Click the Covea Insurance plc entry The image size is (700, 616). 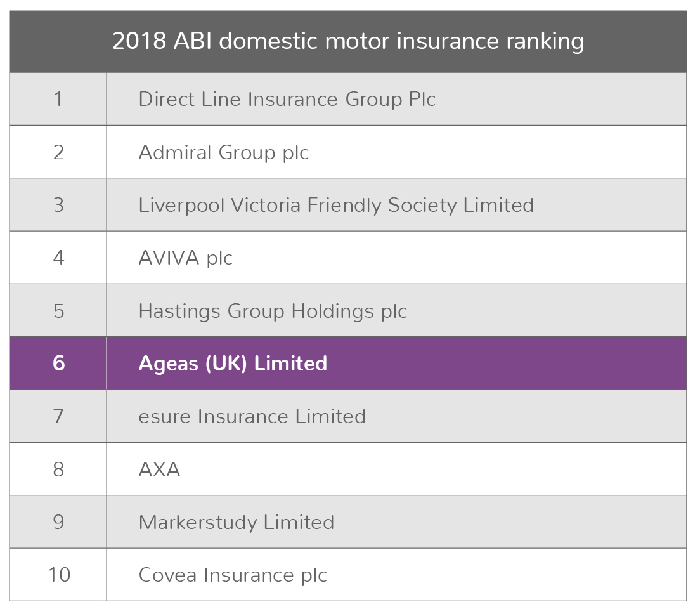click(233, 575)
